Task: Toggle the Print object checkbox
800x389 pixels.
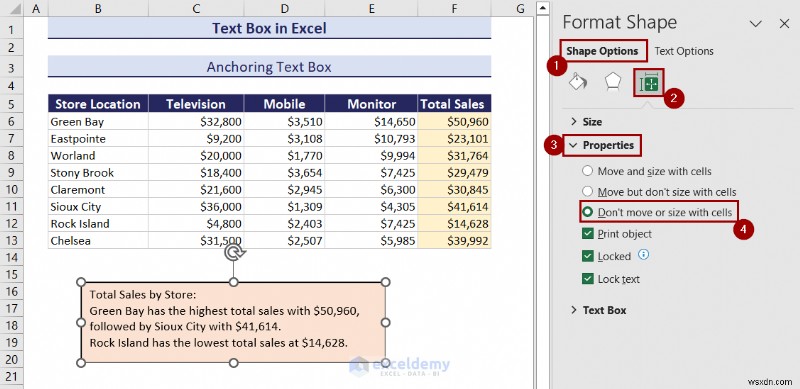Action: pos(588,234)
